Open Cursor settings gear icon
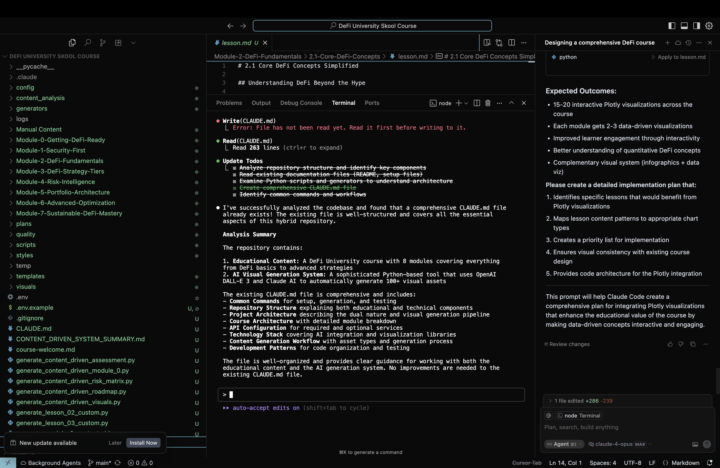Screen dimensions: 720x468 point(709,26)
